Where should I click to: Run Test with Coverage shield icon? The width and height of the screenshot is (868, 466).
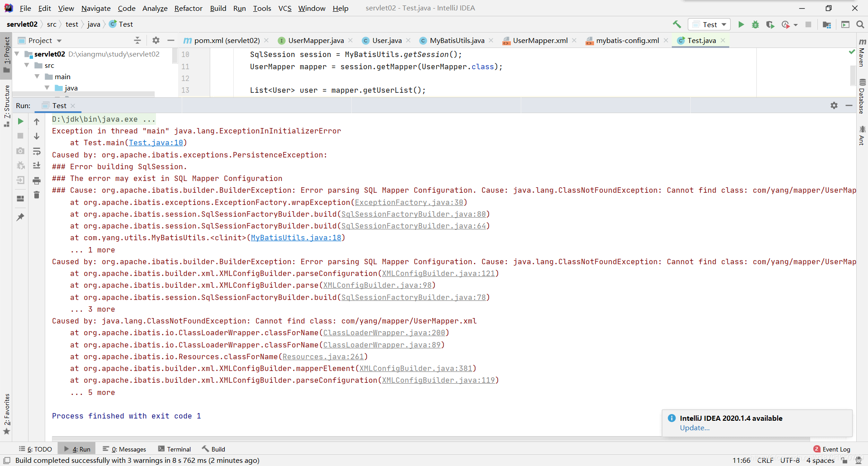(x=770, y=24)
